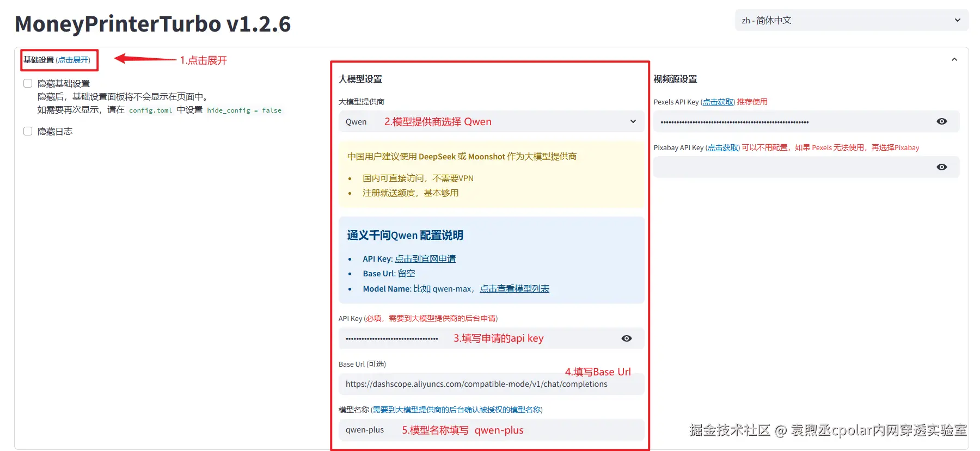Check the 隐藏基础设置 checkbox

[x=28, y=83]
